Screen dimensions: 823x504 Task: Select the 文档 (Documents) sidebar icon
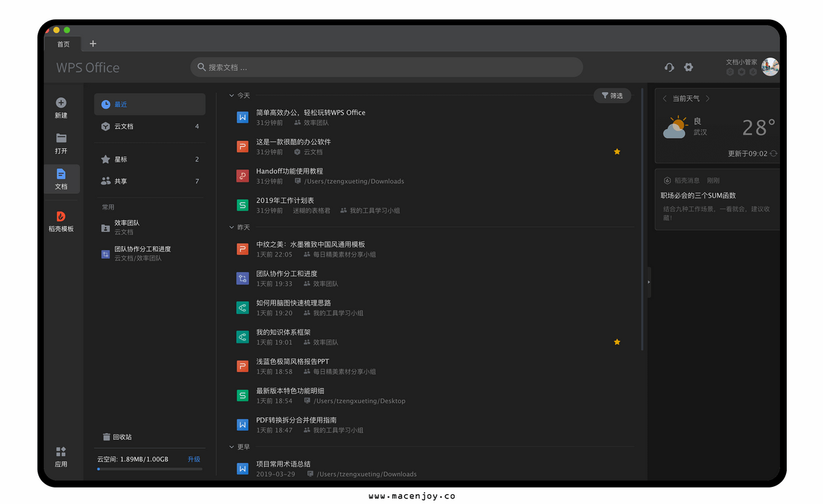(x=61, y=174)
